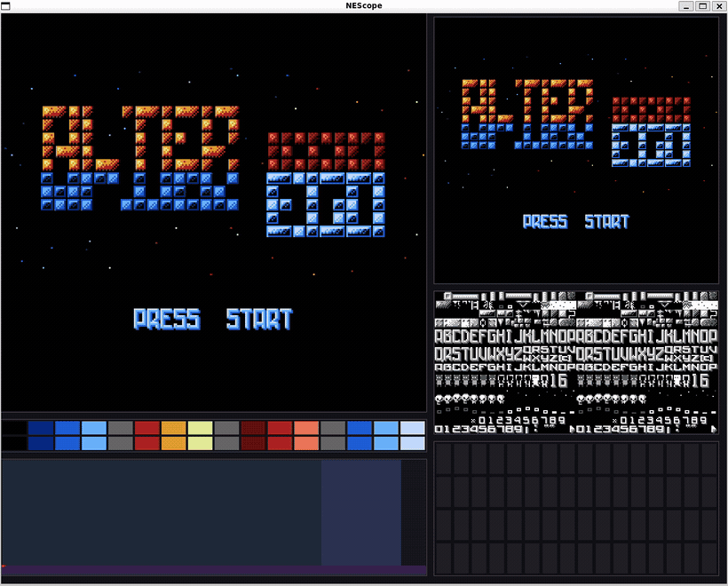The width and height of the screenshot is (728, 586).
Task: Choose the palest blue swatch in the bottom palette row
Action: pos(413,443)
